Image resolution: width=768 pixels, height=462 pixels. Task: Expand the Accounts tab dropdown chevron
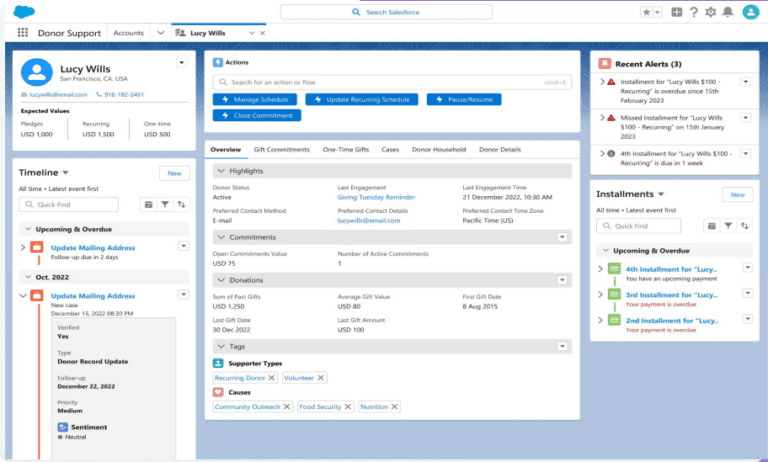(x=161, y=33)
